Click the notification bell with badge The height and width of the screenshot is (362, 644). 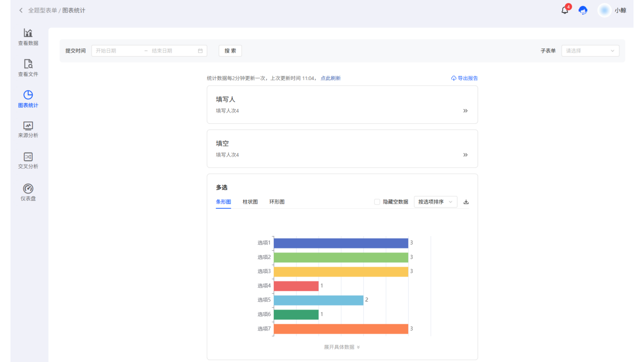click(x=564, y=10)
